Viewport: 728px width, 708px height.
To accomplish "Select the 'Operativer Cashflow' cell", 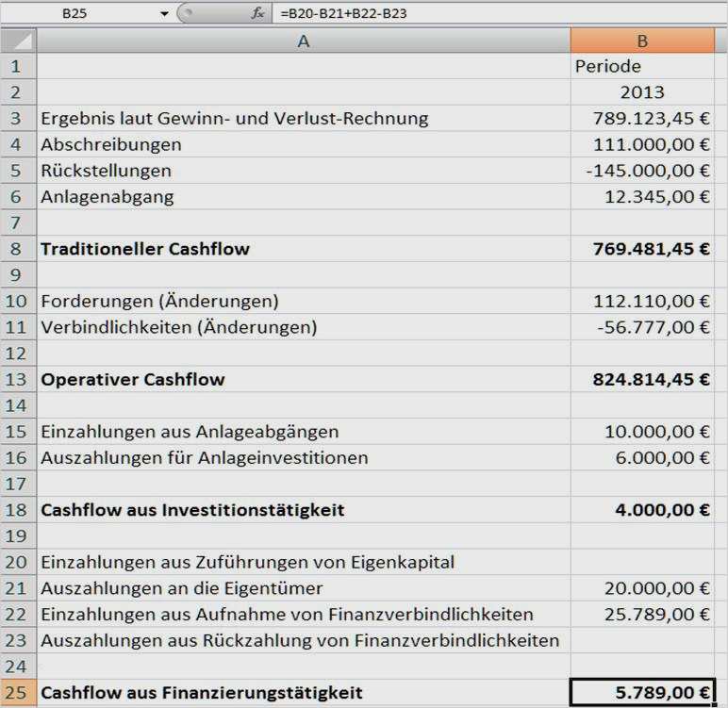I will coord(304,379).
